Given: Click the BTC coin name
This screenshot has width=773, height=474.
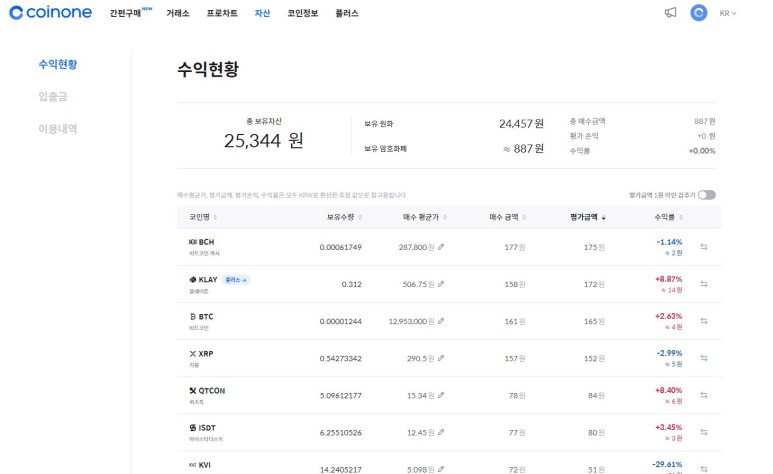Looking at the screenshot, I should [206, 316].
